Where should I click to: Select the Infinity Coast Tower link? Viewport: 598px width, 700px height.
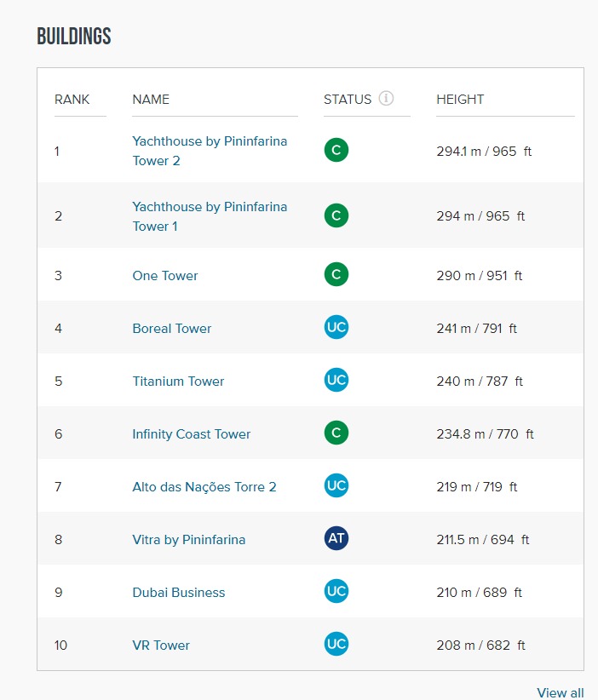coord(191,434)
